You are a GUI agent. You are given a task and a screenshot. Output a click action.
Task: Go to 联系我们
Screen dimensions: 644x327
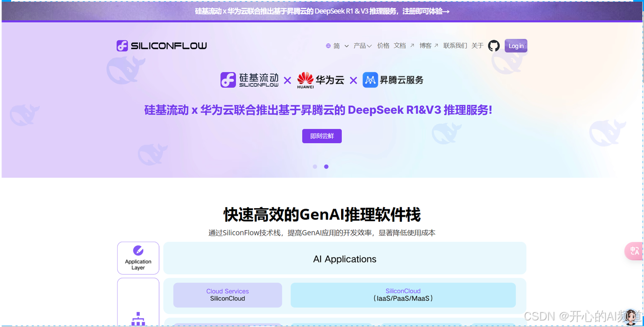coord(455,46)
